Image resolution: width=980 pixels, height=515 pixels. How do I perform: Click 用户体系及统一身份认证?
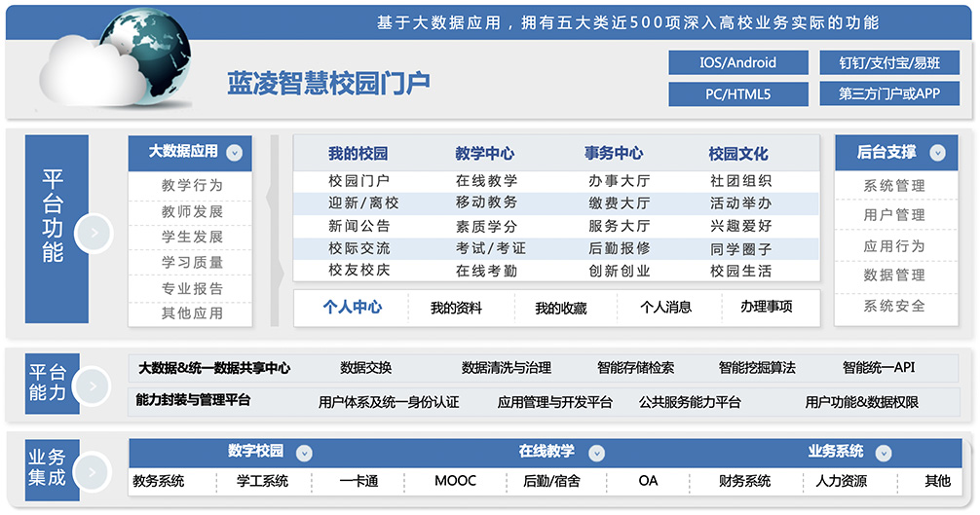pos(389,403)
